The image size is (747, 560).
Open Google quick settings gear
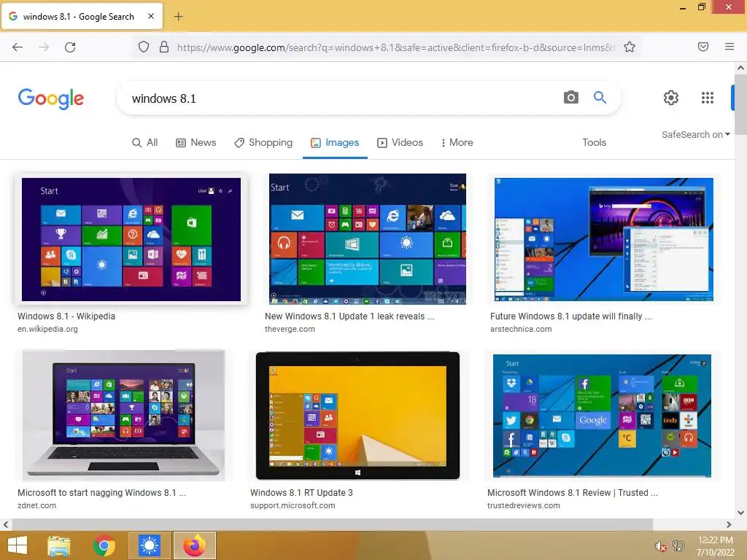coord(671,98)
